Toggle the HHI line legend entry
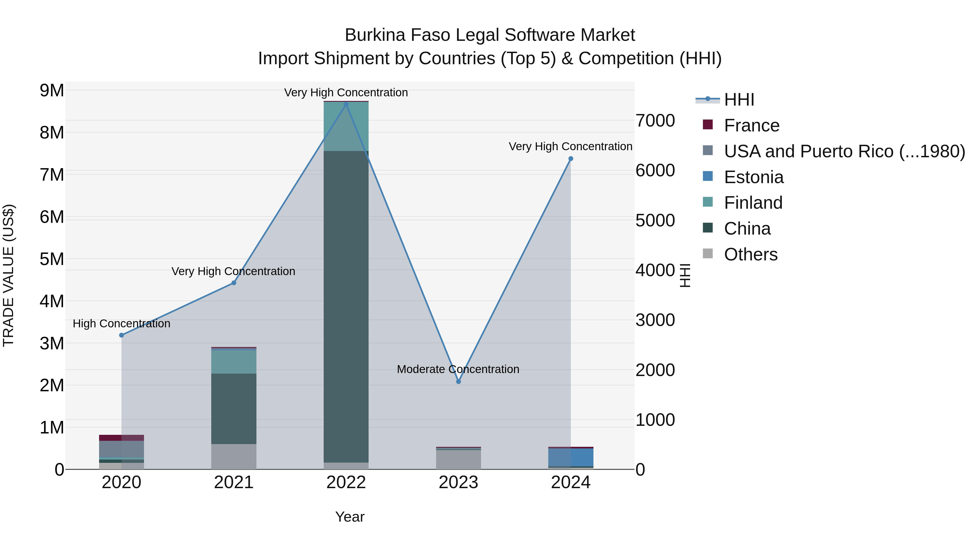 pos(725,100)
